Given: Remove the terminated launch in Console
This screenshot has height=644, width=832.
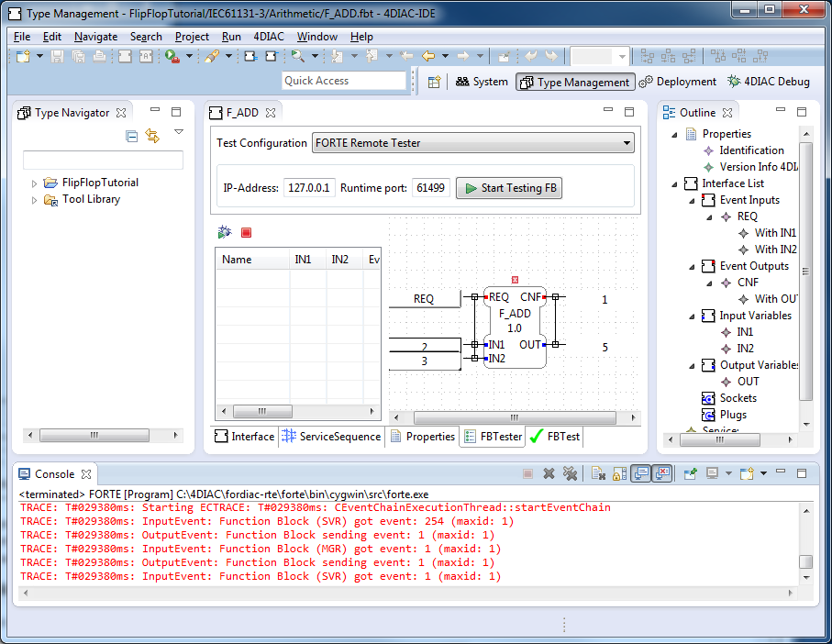Looking at the screenshot, I should (x=549, y=473).
